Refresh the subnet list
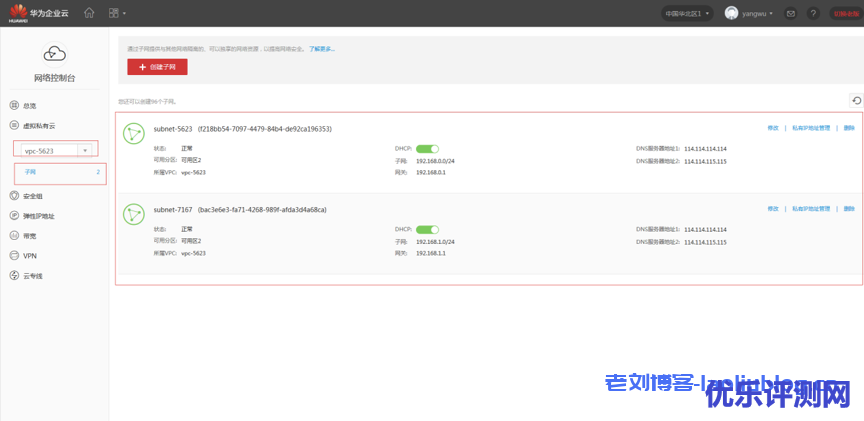 [x=855, y=100]
